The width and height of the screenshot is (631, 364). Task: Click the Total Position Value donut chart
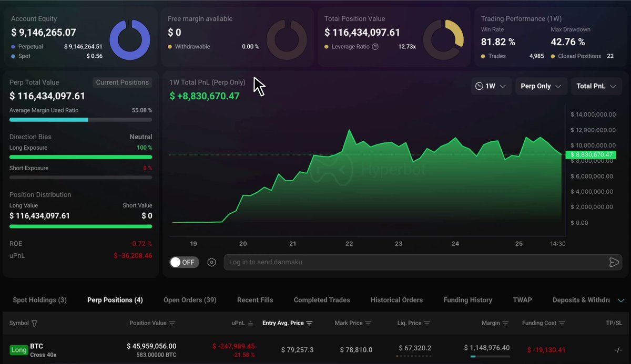pyautogui.click(x=443, y=40)
